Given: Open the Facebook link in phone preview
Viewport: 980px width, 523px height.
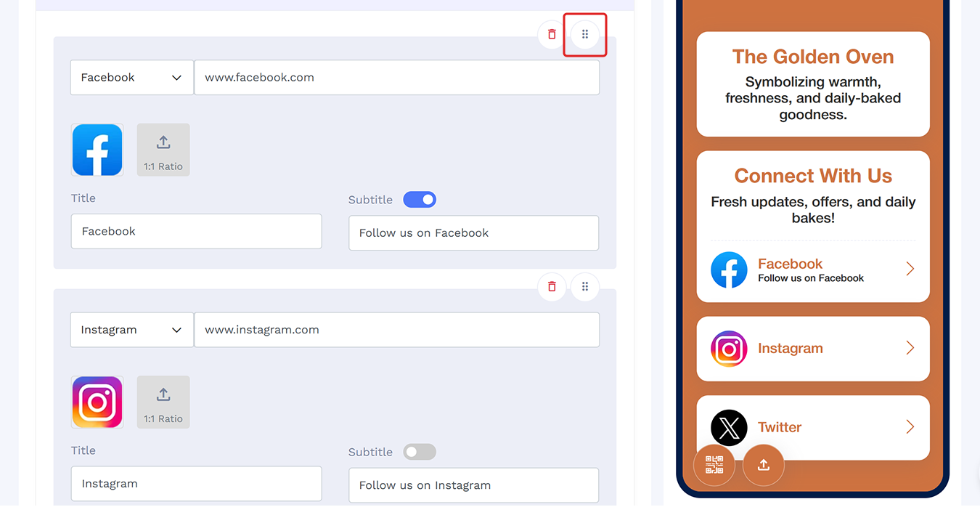Looking at the screenshot, I should (813, 269).
